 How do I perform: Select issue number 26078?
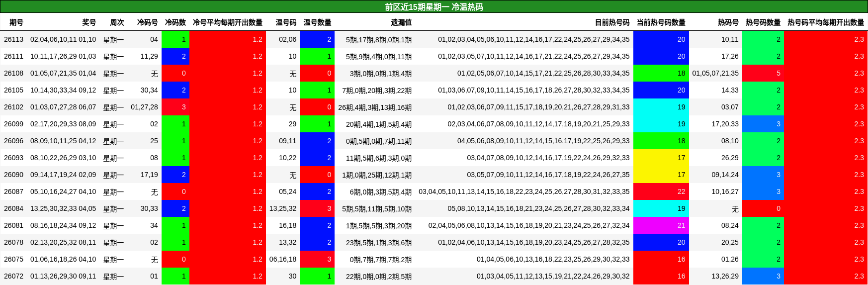click(x=13, y=242)
